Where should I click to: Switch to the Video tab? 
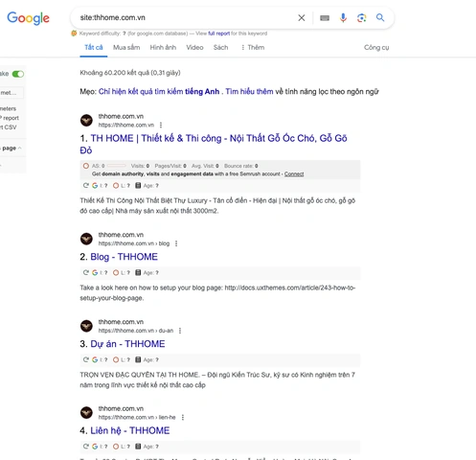pyautogui.click(x=194, y=48)
